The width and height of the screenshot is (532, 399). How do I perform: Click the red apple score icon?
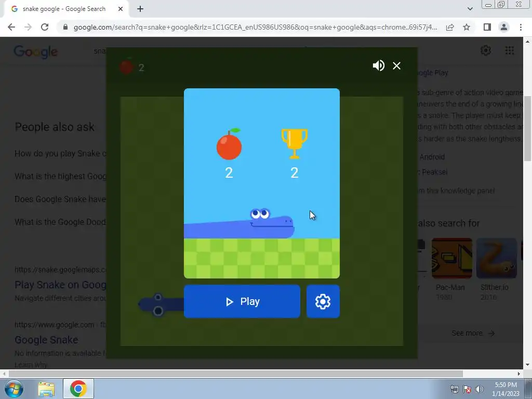pos(229,144)
